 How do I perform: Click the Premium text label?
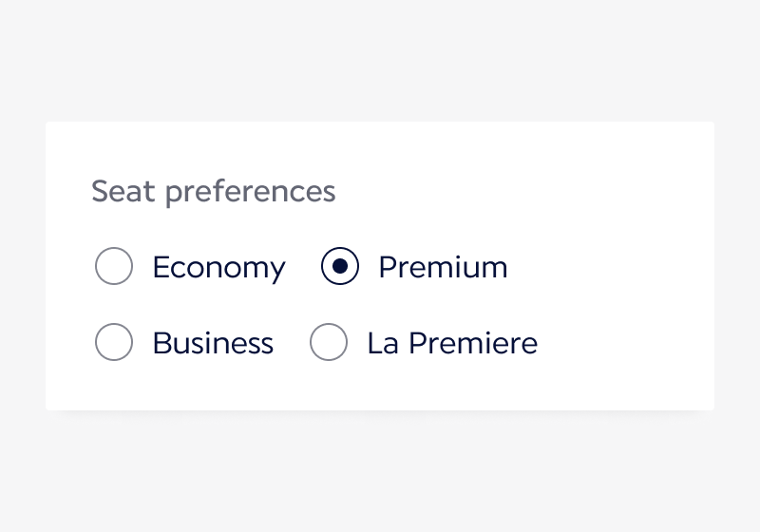coord(443,268)
